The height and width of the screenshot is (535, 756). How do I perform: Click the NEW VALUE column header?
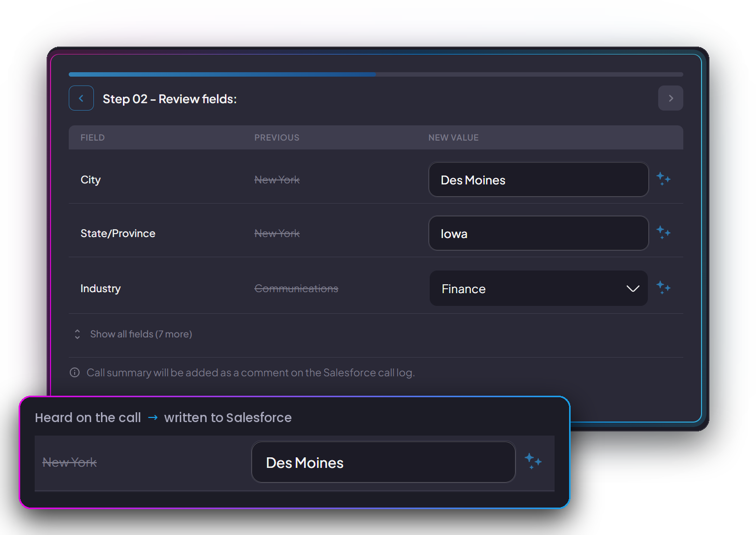pyautogui.click(x=454, y=138)
